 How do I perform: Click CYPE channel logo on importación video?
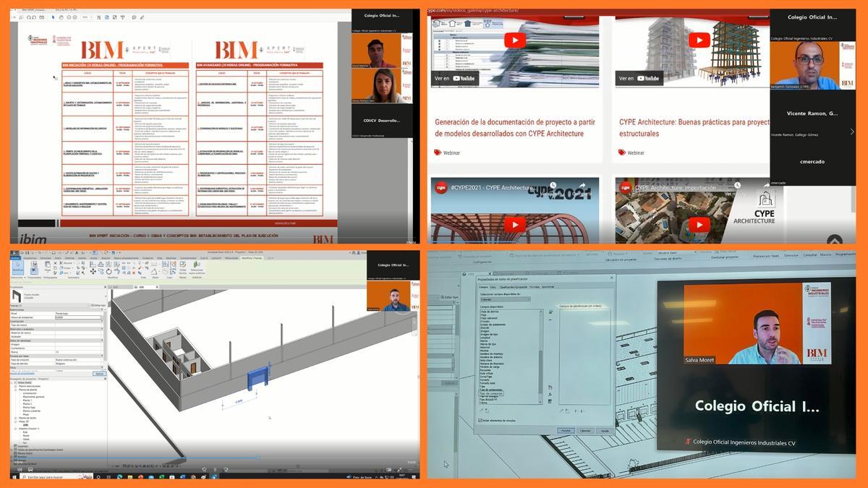click(x=625, y=187)
